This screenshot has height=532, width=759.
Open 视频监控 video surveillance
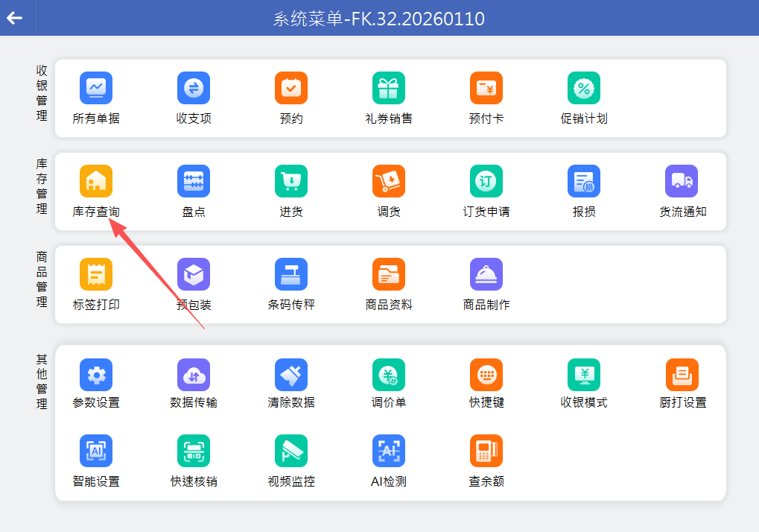coord(291,452)
